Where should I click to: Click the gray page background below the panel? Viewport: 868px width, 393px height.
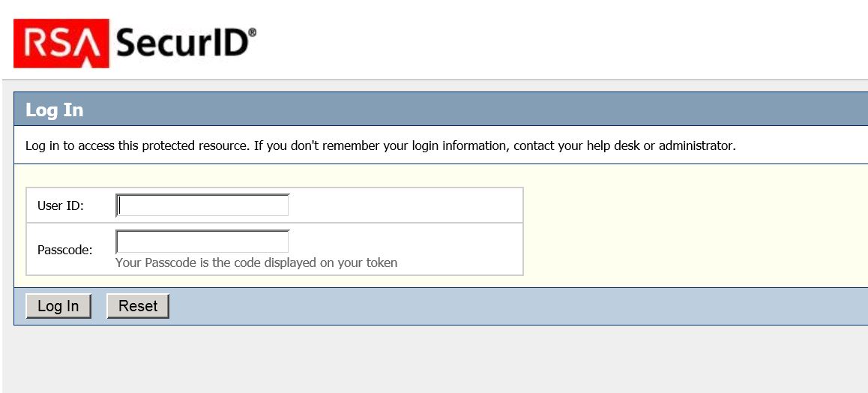435,360
